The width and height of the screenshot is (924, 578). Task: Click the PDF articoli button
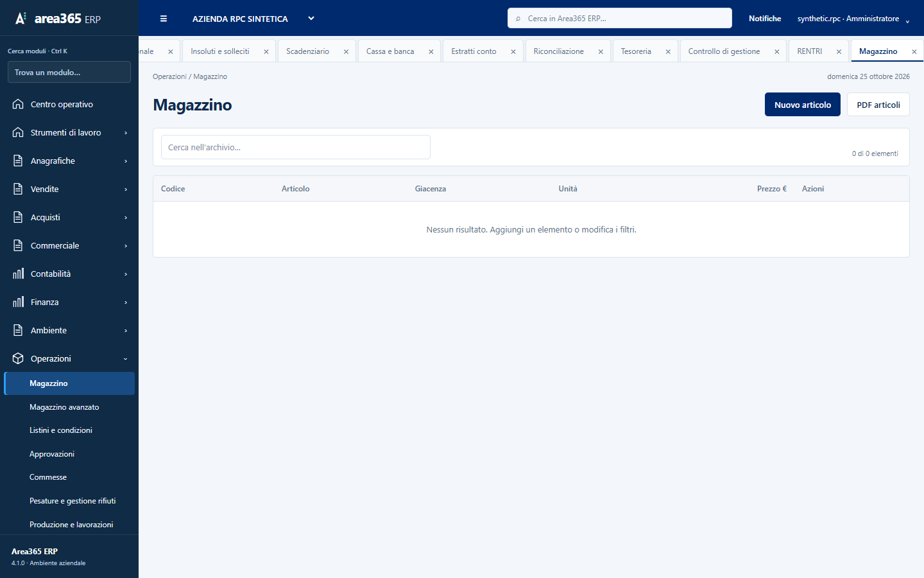point(878,105)
